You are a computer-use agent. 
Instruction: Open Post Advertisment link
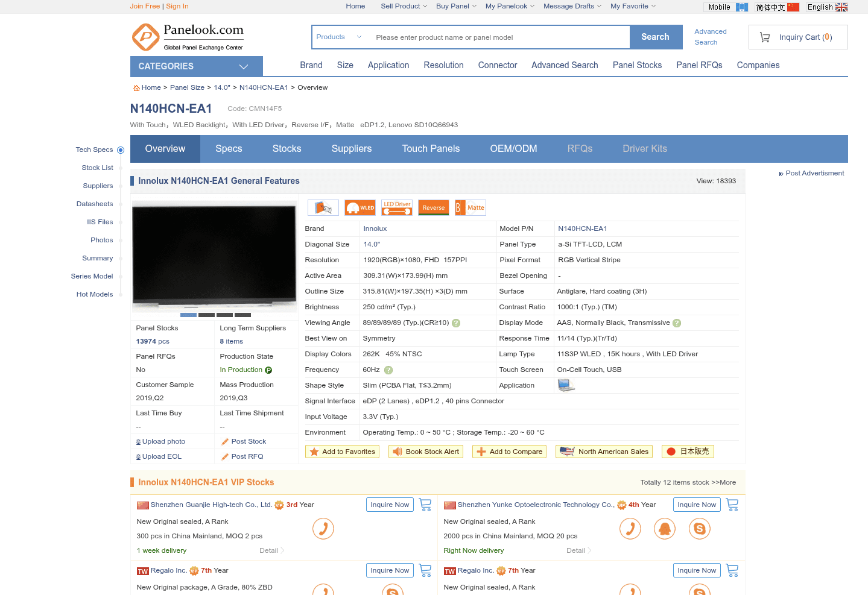tap(814, 173)
